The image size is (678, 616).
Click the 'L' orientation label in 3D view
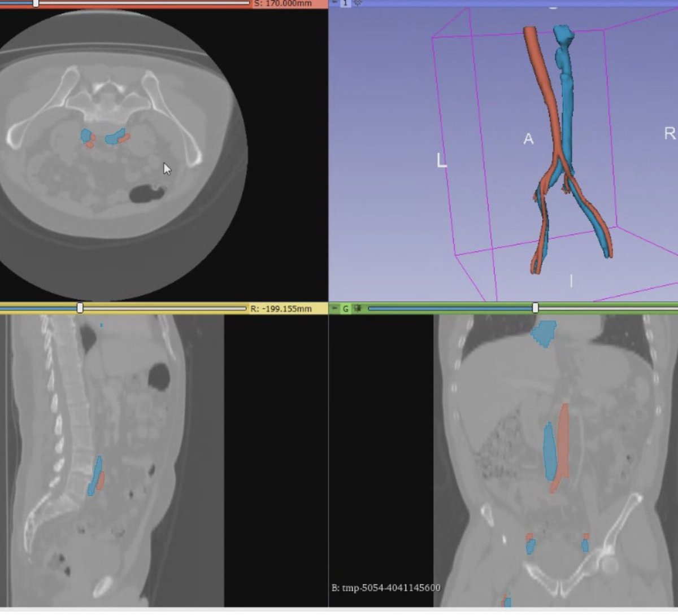coord(442,161)
